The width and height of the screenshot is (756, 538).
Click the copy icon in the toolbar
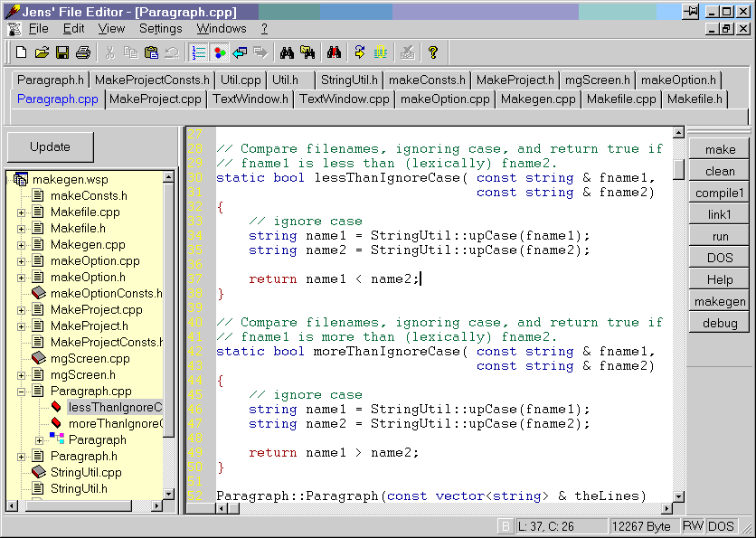point(130,52)
